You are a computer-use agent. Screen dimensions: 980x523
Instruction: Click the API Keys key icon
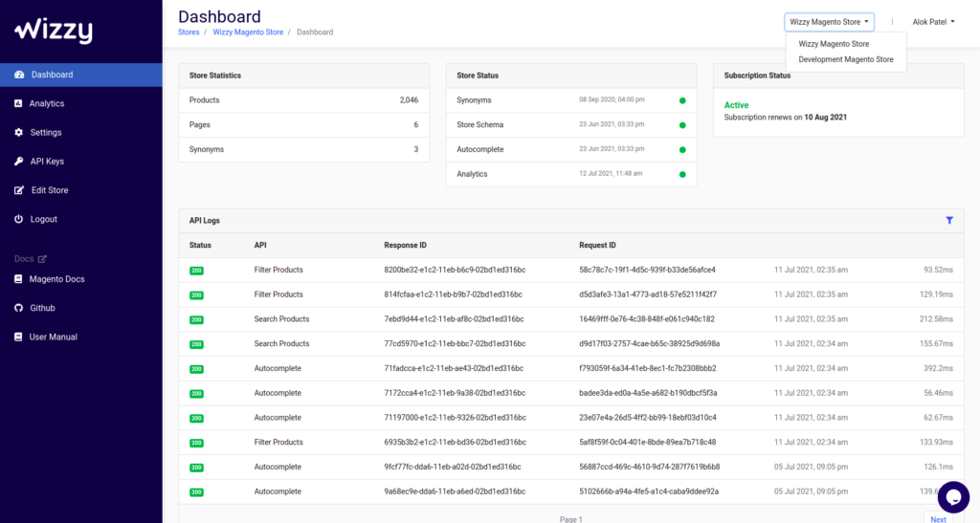point(19,161)
